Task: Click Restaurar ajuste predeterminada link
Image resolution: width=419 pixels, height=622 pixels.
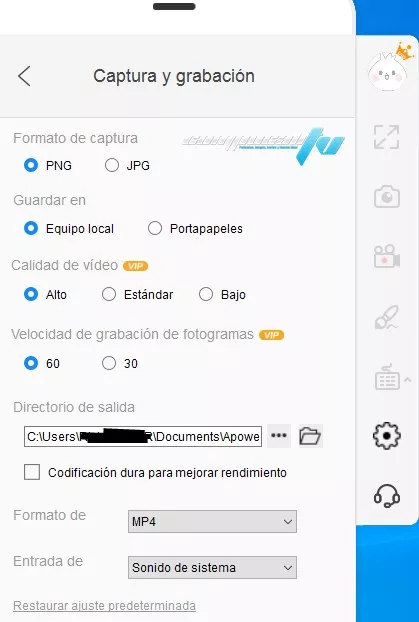Action: tap(104, 606)
